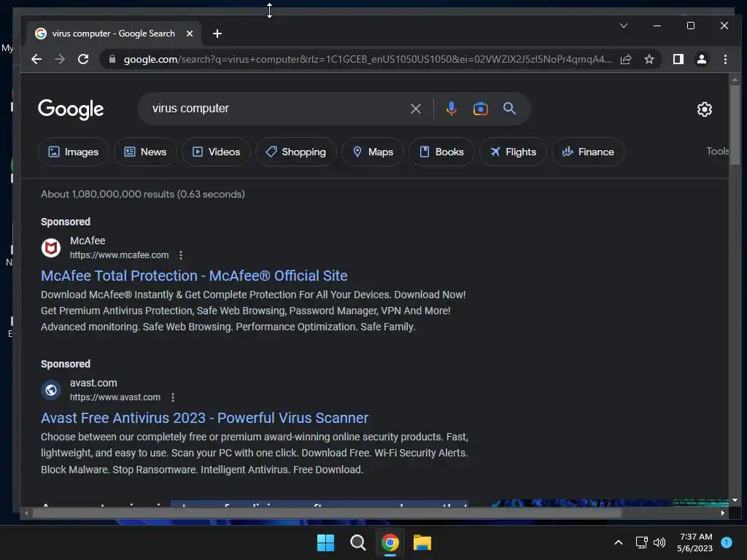Submit search with magnifier icon

coord(509,109)
